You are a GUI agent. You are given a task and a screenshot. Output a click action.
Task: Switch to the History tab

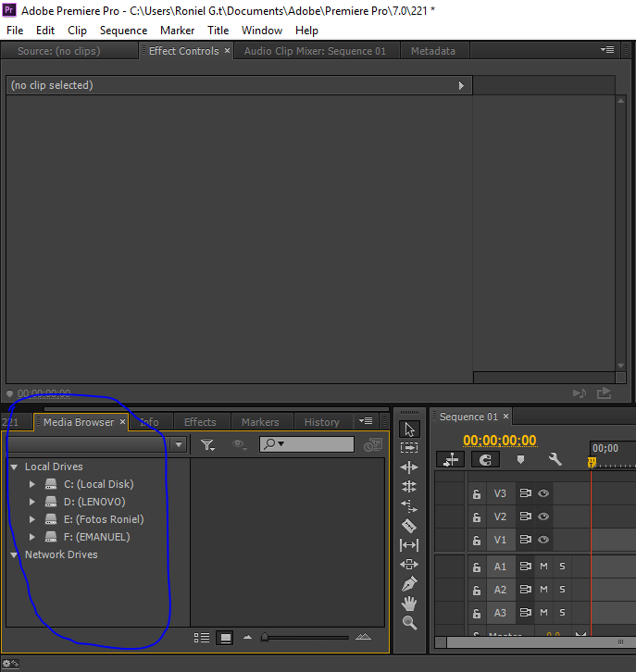pos(321,422)
